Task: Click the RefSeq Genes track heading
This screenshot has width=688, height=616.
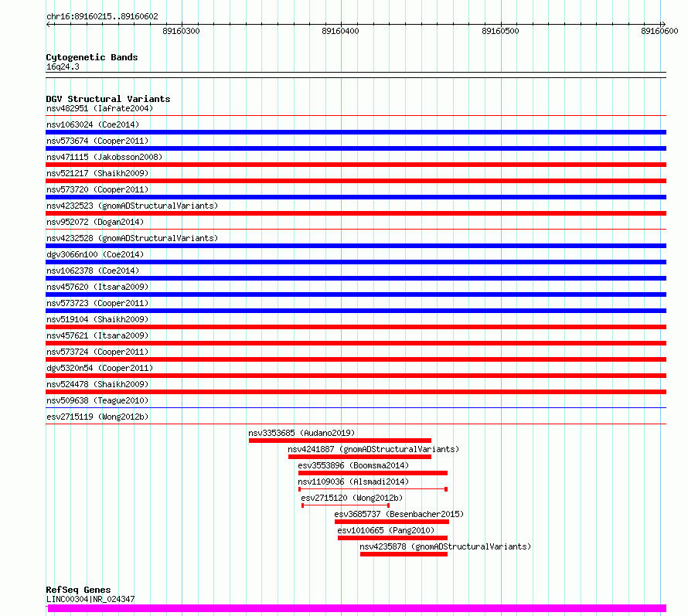Action: point(78,590)
